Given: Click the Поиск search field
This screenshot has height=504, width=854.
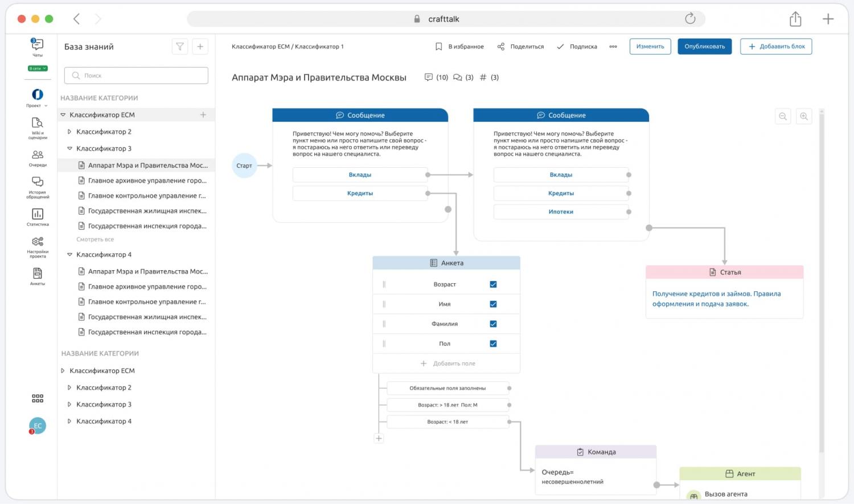Looking at the screenshot, I should coord(137,76).
